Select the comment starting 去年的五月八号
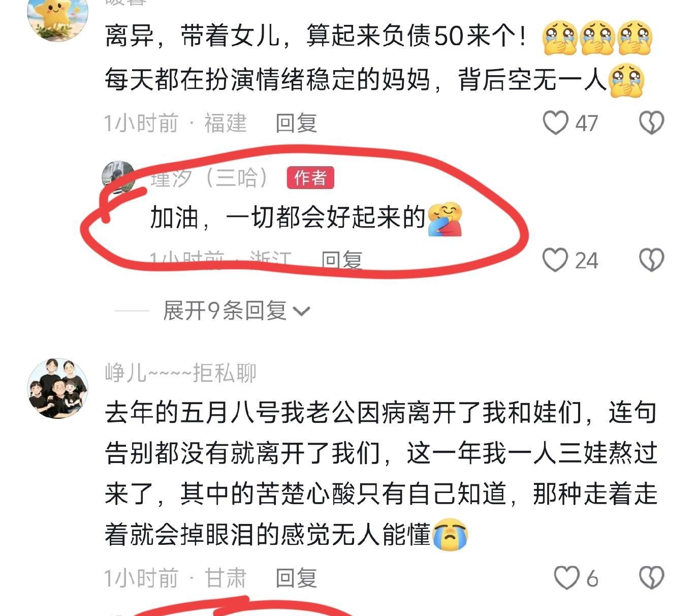The width and height of the screenshot is (698, 616). (381, 474)
